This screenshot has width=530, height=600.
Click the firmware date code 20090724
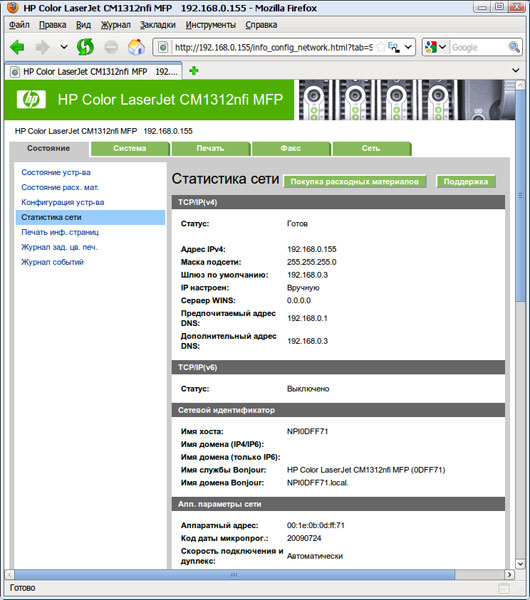(304, 538)
